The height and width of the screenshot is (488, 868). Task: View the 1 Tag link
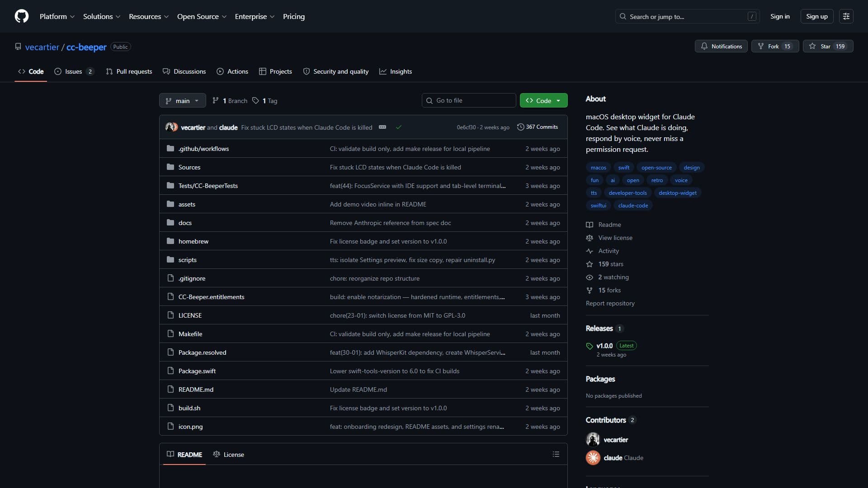265,101
